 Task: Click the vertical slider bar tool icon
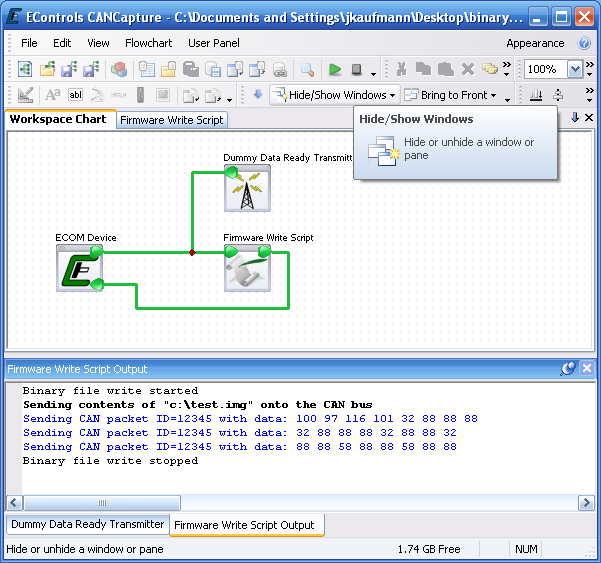click(x=141, y=95)
